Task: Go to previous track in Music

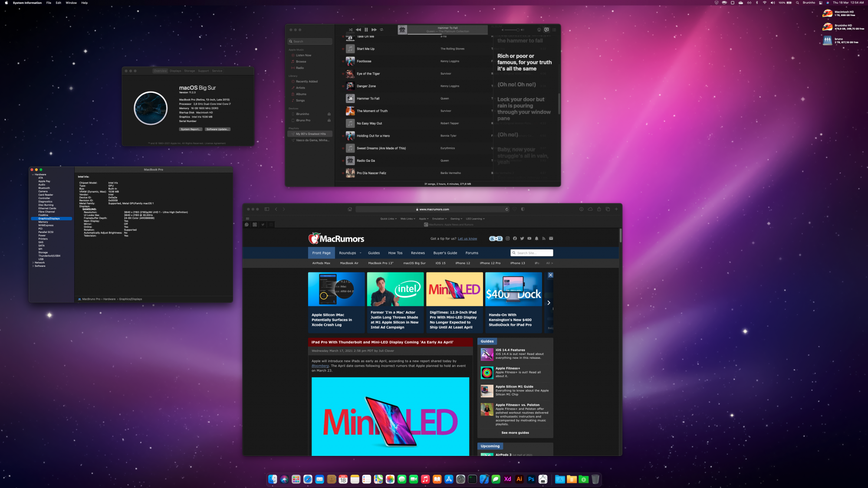Action: 358,30
